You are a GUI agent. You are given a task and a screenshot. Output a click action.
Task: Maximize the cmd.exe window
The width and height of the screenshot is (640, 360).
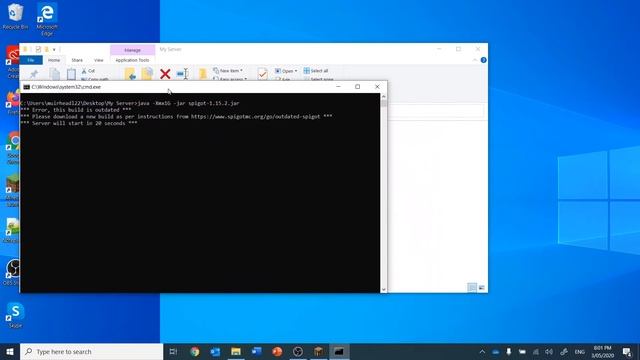click(x=358, y=87)
